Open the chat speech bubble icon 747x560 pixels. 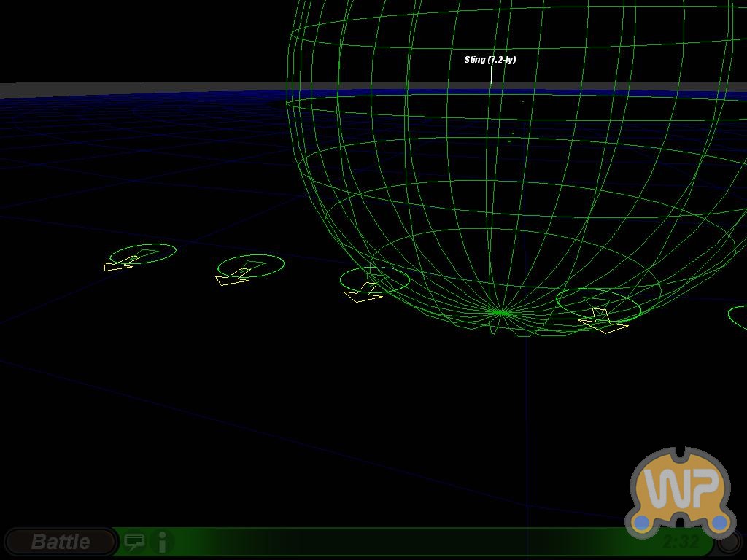[x=134, y=541]
